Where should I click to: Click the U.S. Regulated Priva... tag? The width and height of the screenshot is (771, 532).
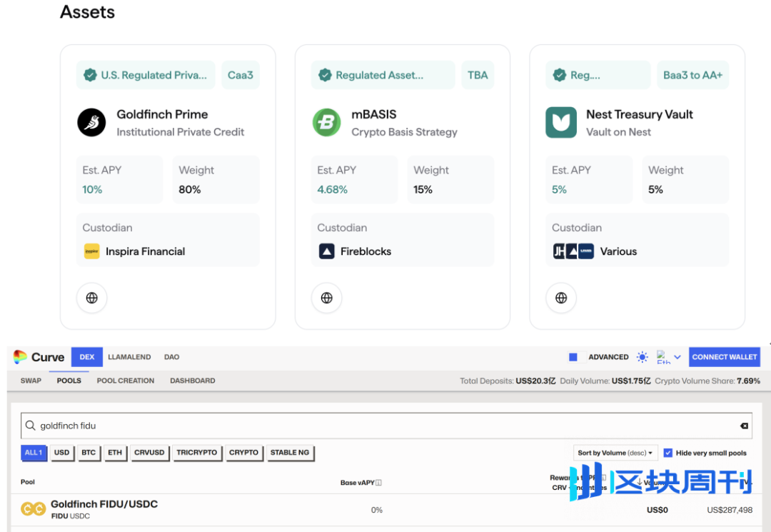(x=146, y=75)
